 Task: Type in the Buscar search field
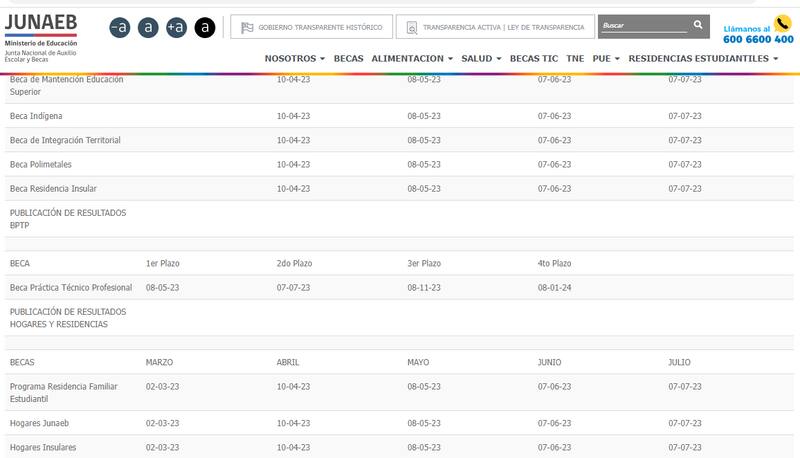pos(640,25)
